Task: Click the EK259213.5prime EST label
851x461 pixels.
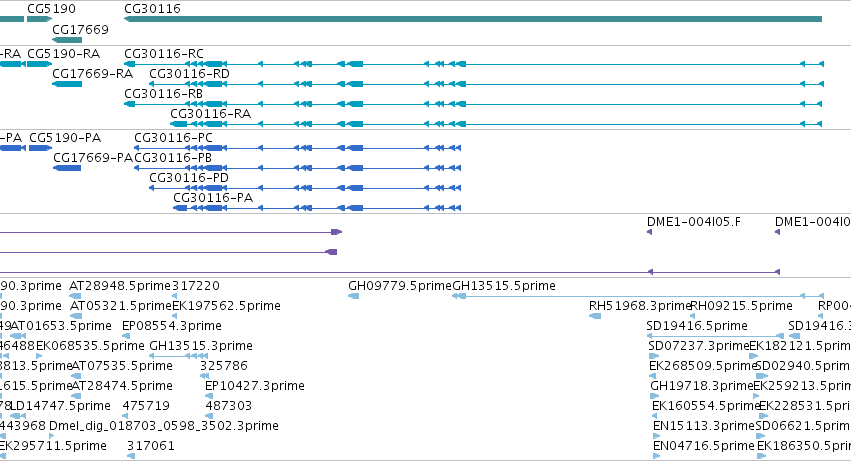Action: click(x=802, y=386)
